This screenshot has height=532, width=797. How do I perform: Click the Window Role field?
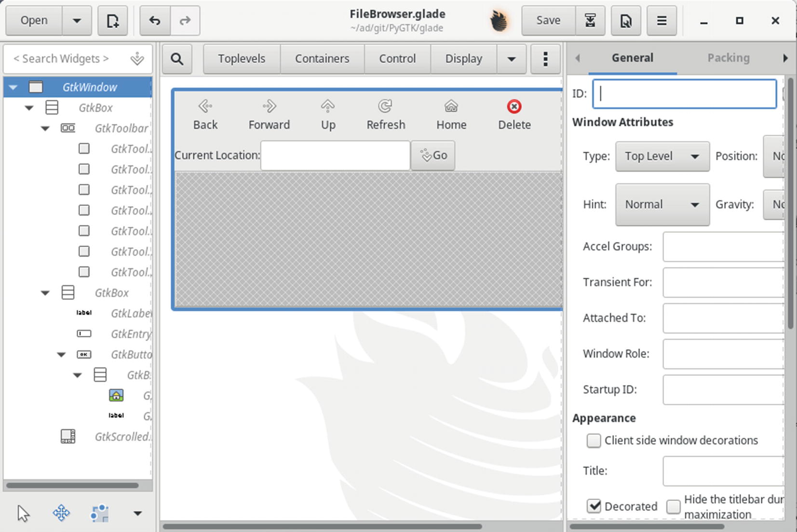(723, 354)
